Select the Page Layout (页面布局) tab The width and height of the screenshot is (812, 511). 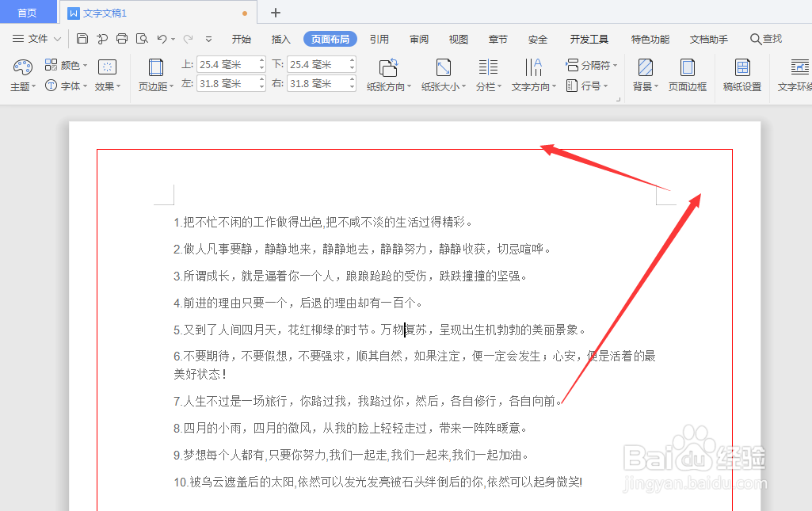(x=330, y=39)
